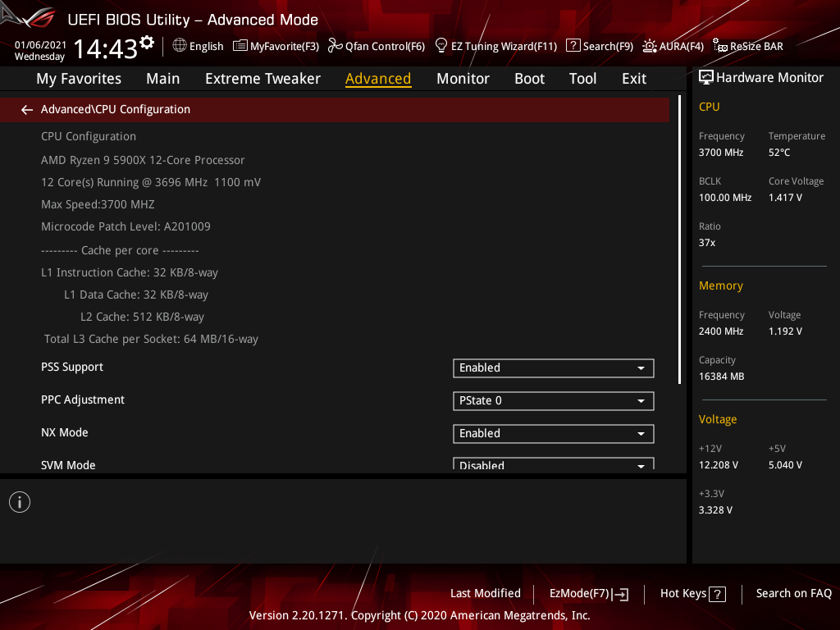This screenshot has width=840, height=630.
Task: Switch to Main tab
Action: coord(163,79)
